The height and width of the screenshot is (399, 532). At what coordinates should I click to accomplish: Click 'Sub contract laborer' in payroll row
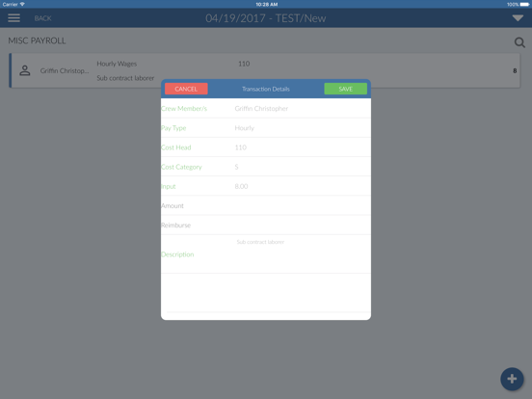coord(125,78)
